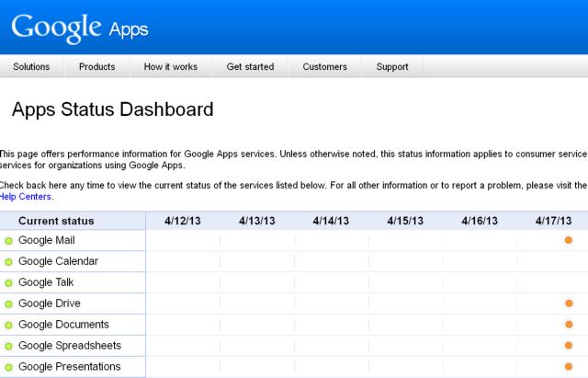Click orange incident dot for Google Drive
The height and width of the screenshot is (378, 588).
[x=569, y=304]
